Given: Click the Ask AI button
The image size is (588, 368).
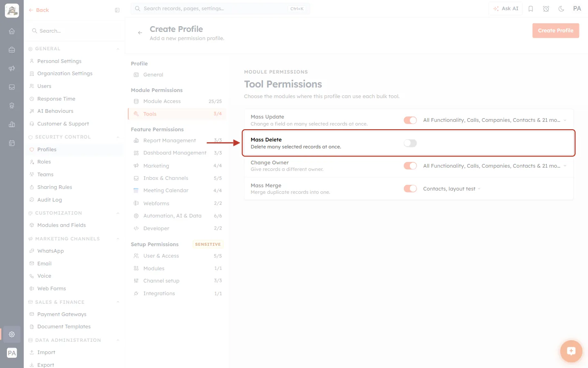Looking at the screenshot, I should 506,9.
